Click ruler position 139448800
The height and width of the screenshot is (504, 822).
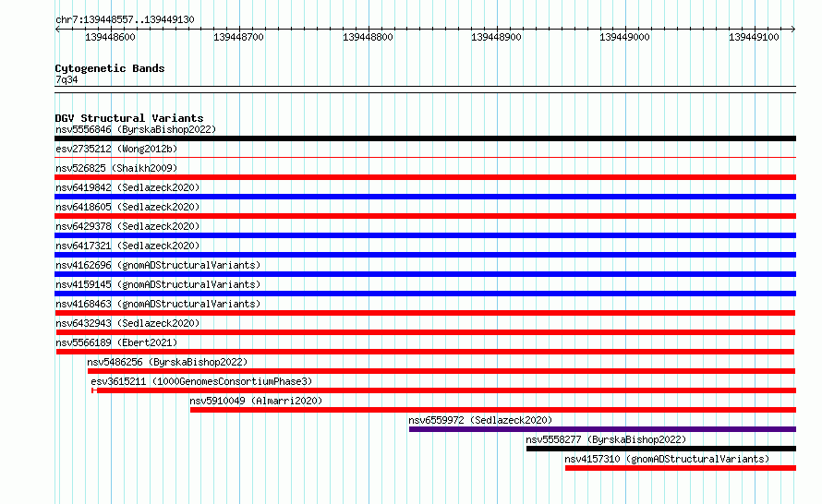pyautogui.click(x=368, y=37)
